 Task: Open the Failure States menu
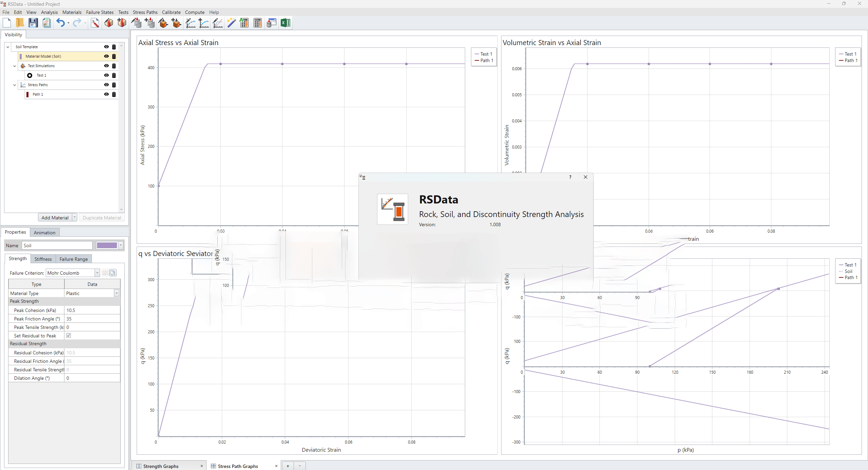click(x=100, y=12)
